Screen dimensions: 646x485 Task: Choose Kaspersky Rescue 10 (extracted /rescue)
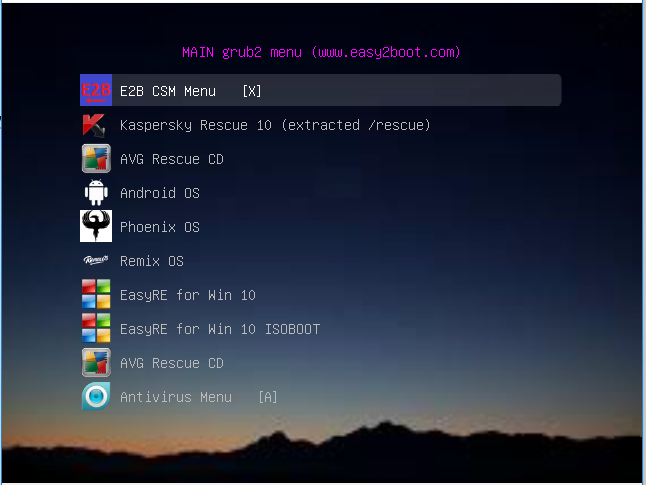point(275,125)
